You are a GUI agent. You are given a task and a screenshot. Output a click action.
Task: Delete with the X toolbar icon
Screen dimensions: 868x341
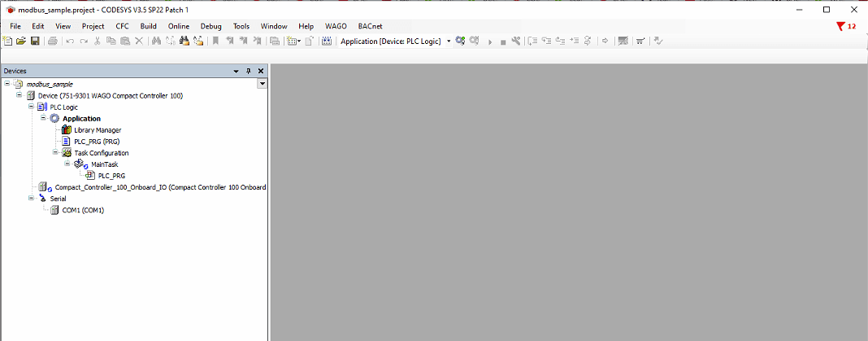click(139, 41)
